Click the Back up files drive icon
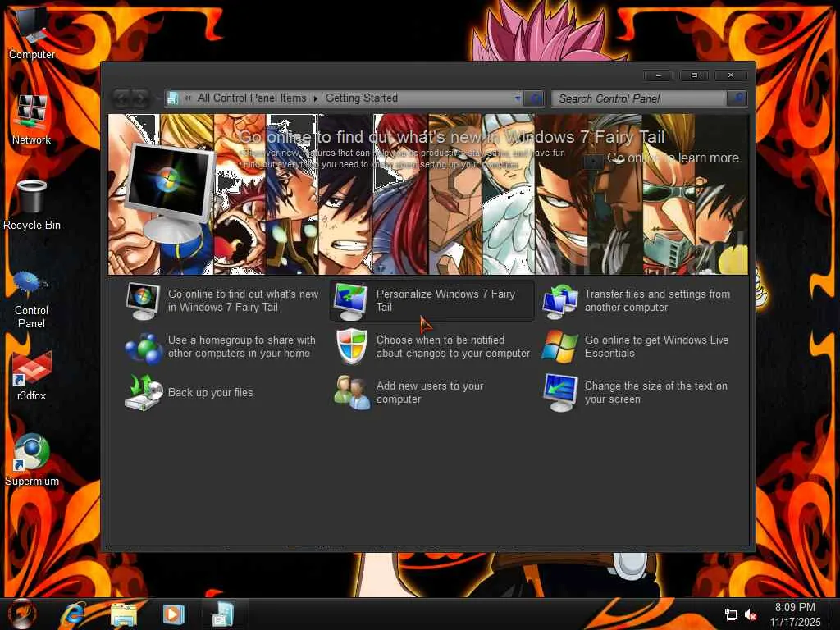This screenshot has height=630, width=840. click(x=143, y=393)
